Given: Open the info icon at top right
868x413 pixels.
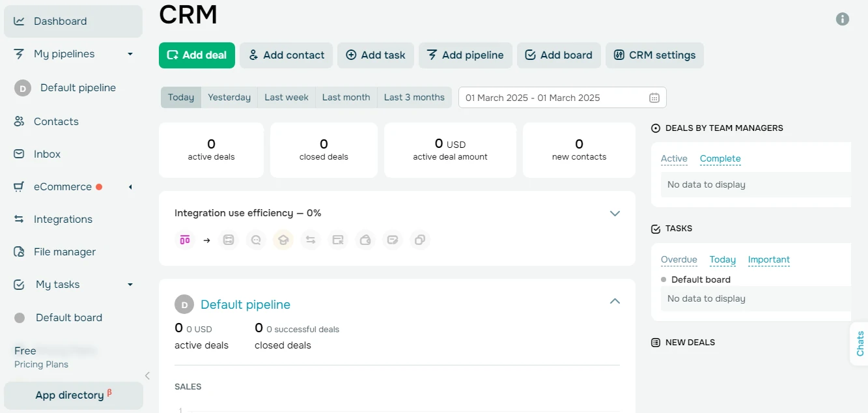Looking at the screenshot, I should (843, 19).
